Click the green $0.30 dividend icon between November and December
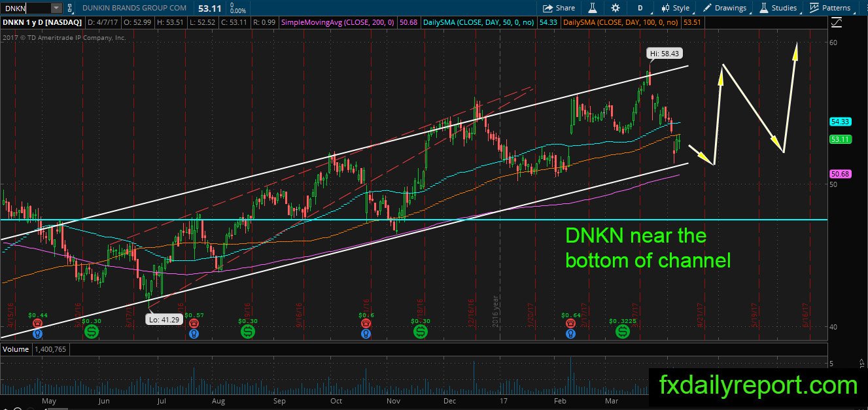The height and width of the screenshot is (410, 868). 420,332
